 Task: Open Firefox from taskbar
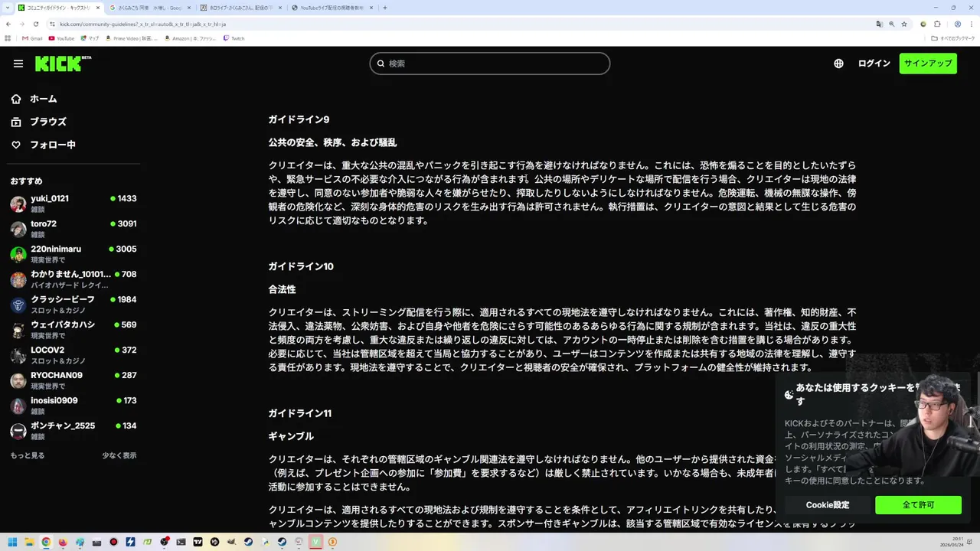coord(63,542)
